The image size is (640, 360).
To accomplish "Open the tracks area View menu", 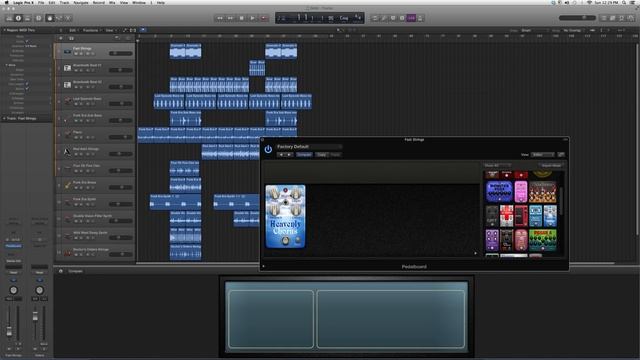I will (x=110, y=30).
